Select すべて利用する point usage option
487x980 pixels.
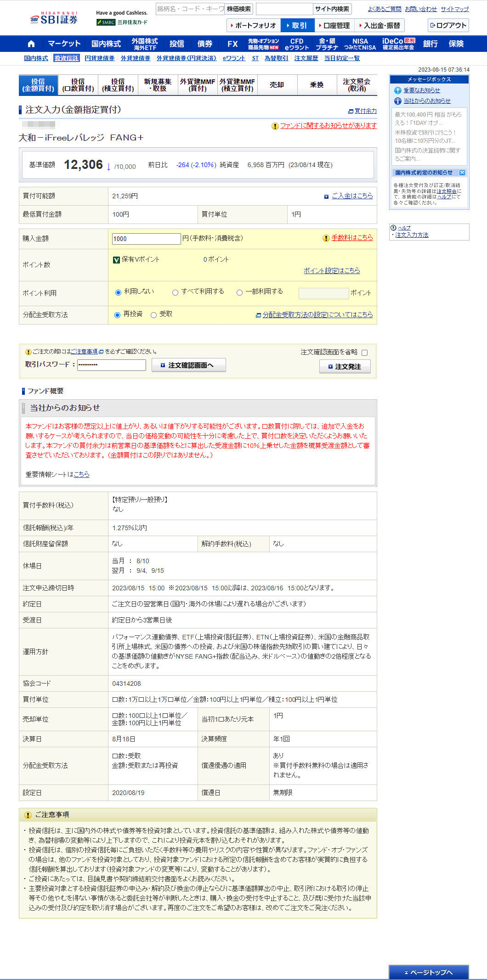click(x=175, y=292)
